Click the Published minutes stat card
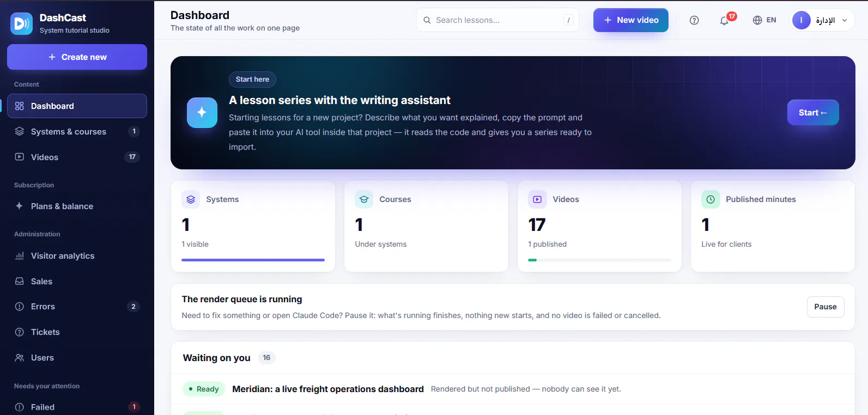The width and height of the screenshot is (868, 415). (773, 226)
